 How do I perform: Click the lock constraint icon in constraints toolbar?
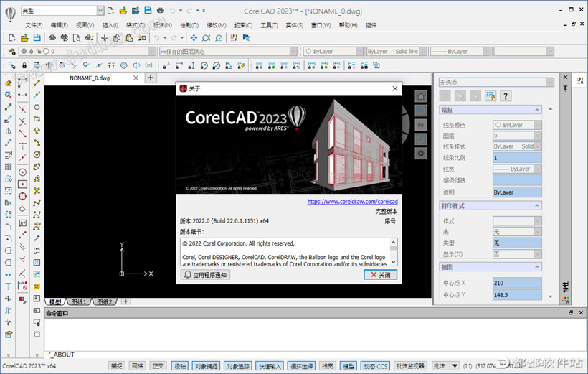pos(24,65)
